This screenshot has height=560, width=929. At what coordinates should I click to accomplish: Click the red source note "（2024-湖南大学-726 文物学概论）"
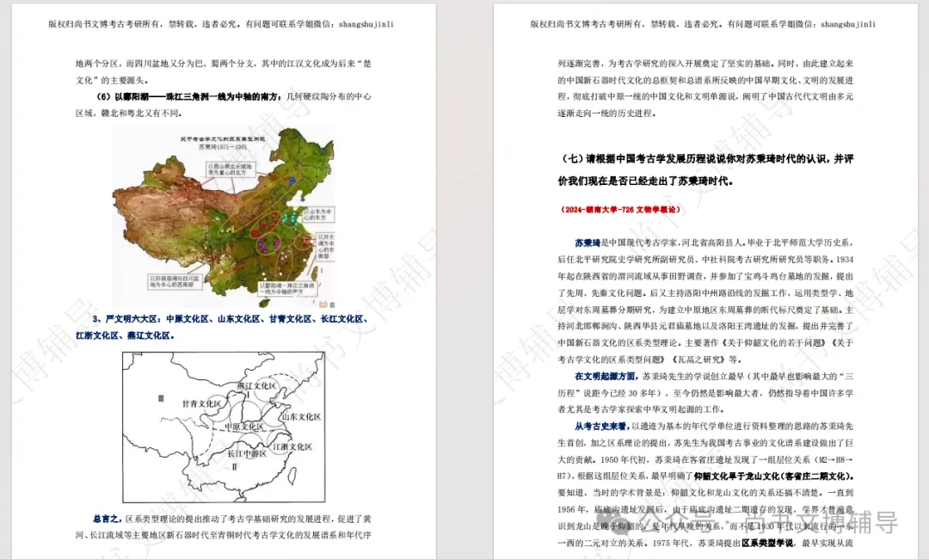point(619,210)
